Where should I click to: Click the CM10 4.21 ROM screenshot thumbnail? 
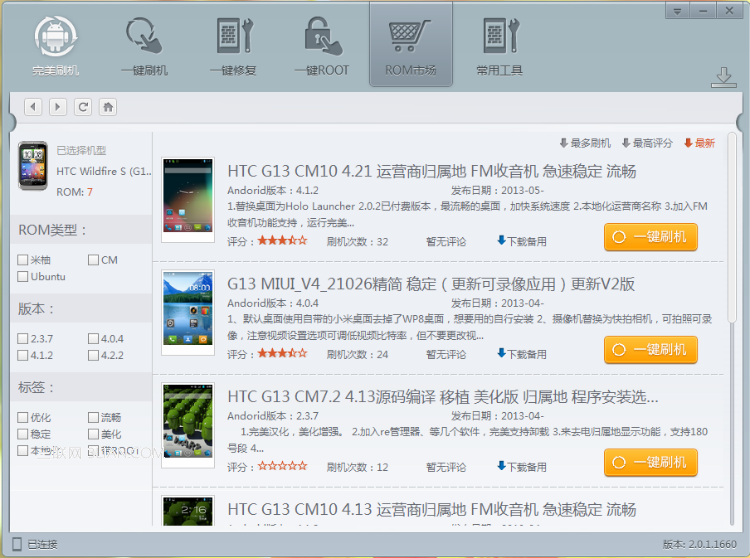click(188, 200)
